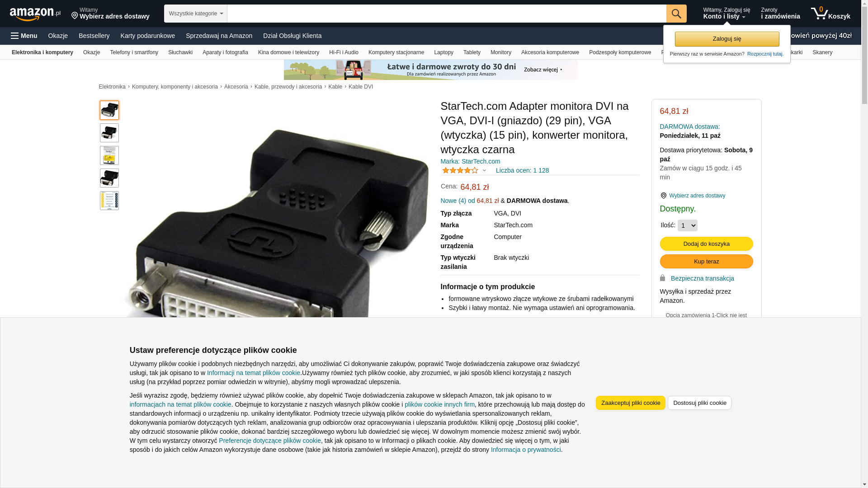Open the Ilość quantity dropdown

click(688, 225)
